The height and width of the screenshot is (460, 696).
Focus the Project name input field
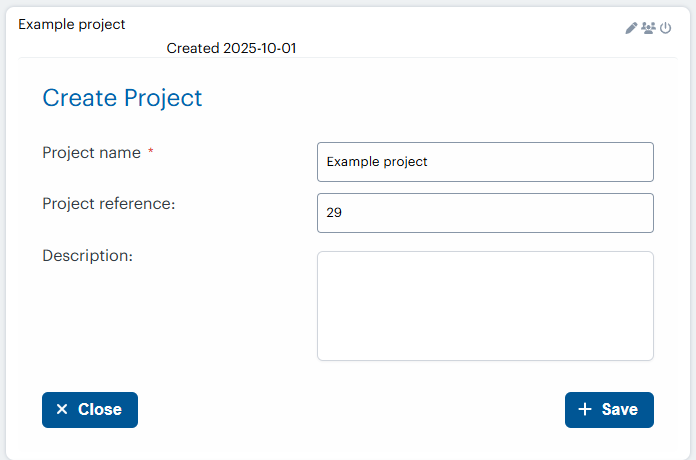(485, 162)
